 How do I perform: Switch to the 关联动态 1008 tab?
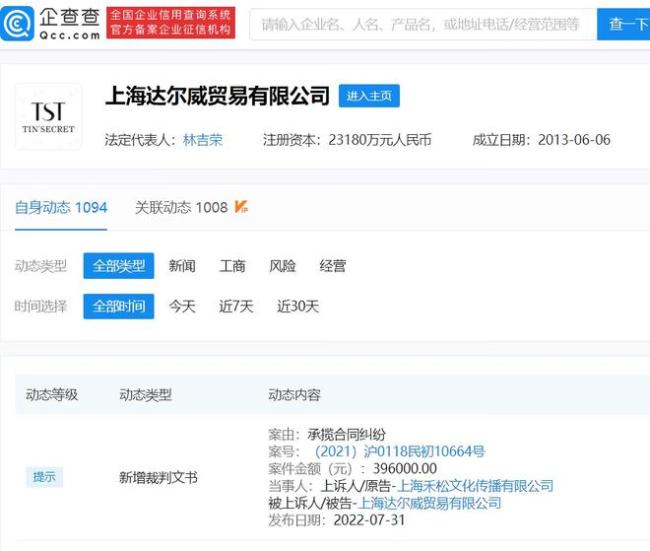click(x=181, y=207)
